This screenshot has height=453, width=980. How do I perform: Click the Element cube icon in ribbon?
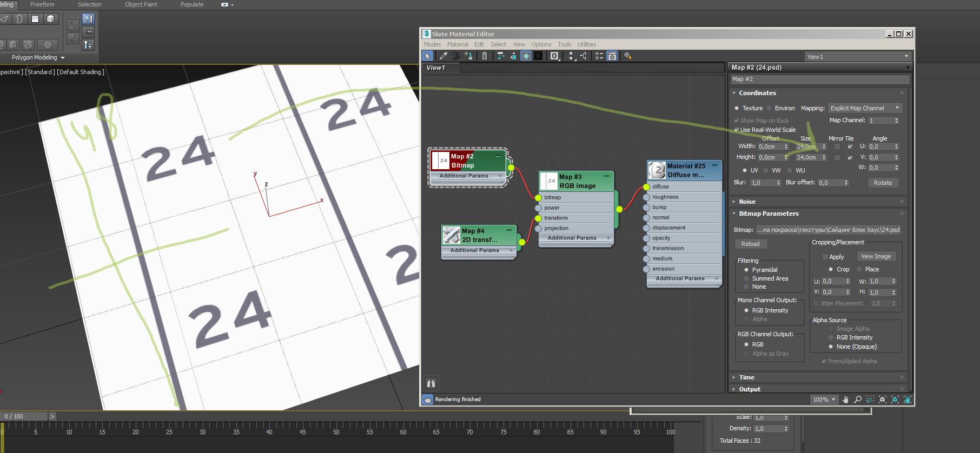click(x=50, y=19)
